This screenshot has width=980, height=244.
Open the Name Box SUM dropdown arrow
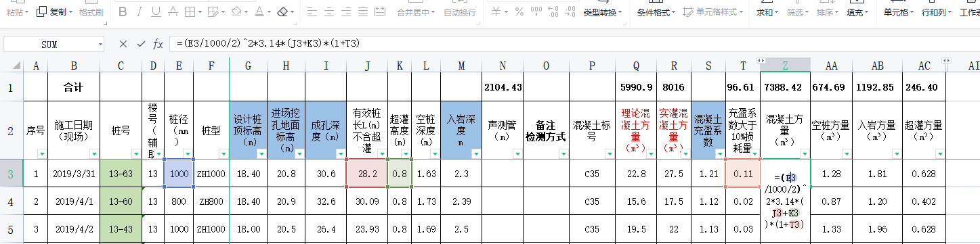tap(100, 44)
